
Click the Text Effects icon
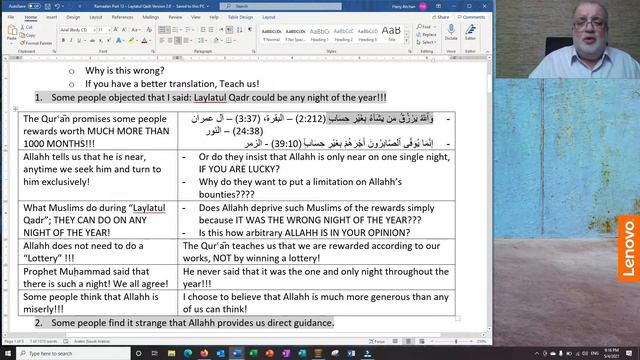118,40
